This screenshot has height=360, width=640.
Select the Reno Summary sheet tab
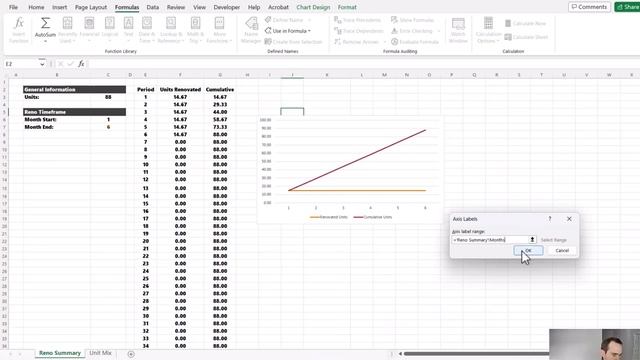click(x=60, y=353)
